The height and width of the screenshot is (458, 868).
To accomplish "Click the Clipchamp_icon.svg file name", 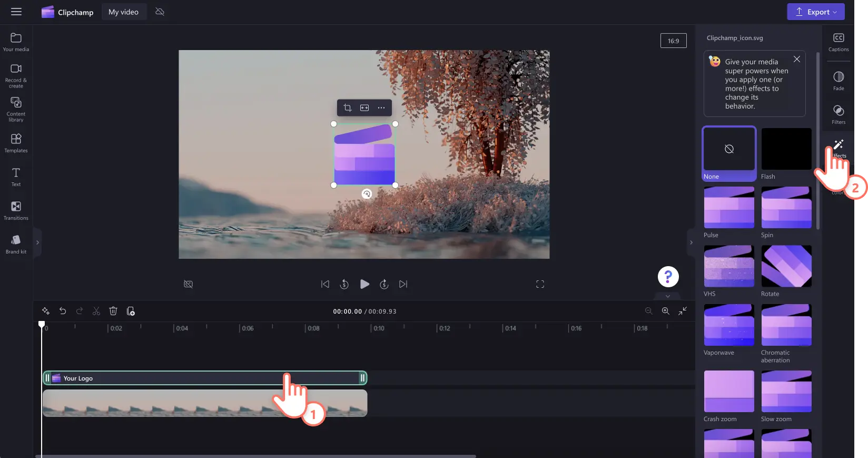I will coord(735,38).
